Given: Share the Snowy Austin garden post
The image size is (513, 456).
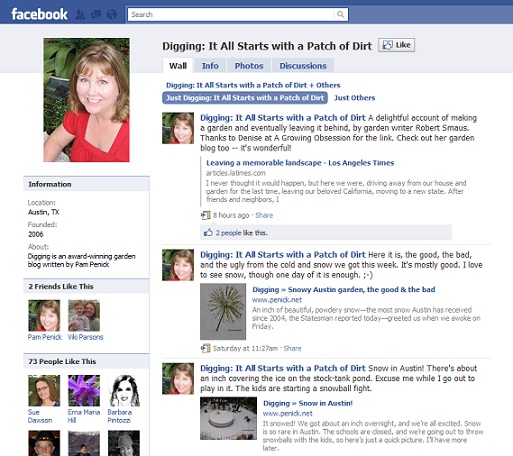Looking at the screenshot, I should coord(292,348).
